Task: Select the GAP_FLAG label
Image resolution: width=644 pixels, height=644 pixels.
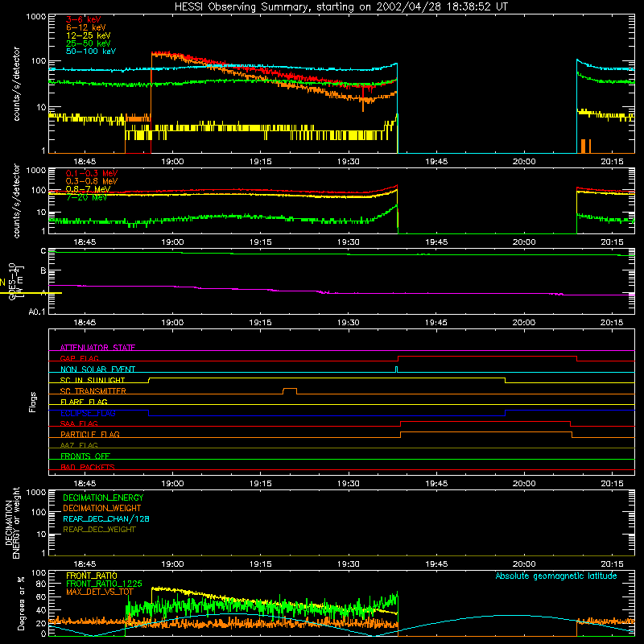Action: 79,358
